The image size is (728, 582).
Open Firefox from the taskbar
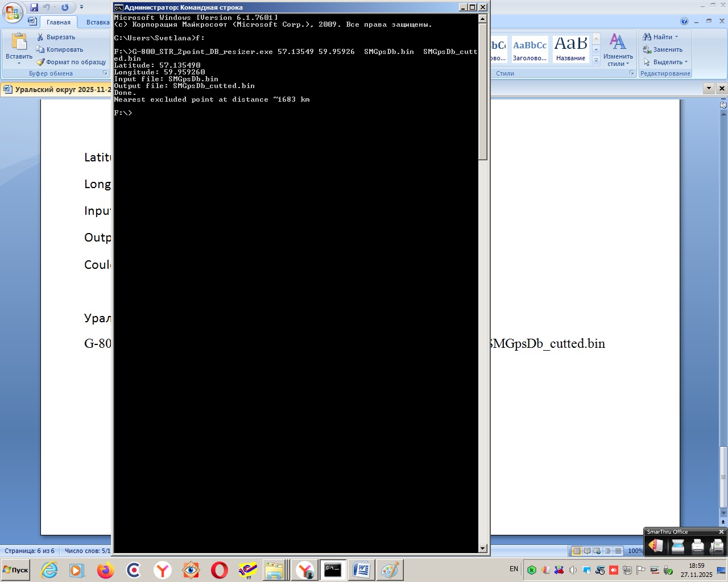pyautogui.click(x=105, y=569)
